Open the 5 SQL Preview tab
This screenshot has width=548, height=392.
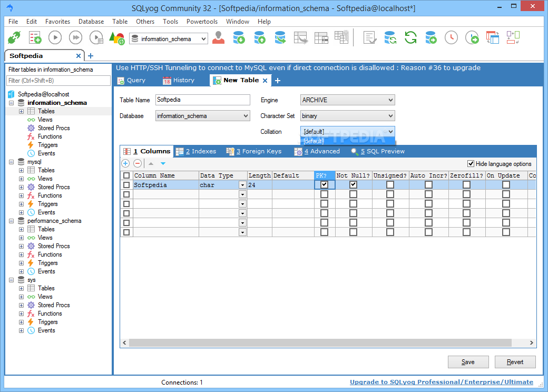point(378,151)
